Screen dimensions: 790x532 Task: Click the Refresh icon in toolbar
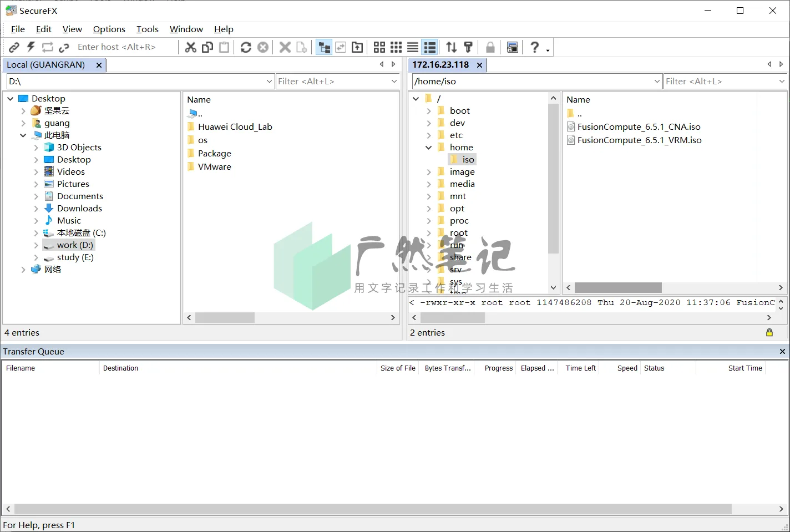coord(246,47)
